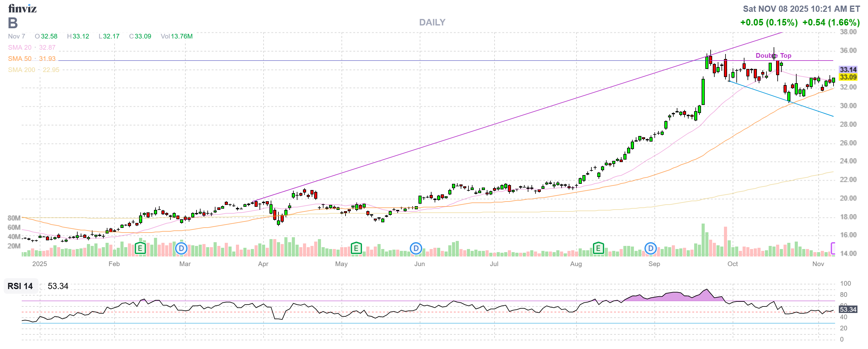
Task: Click the SMA 20 legend label
Action: coord(20,48)
